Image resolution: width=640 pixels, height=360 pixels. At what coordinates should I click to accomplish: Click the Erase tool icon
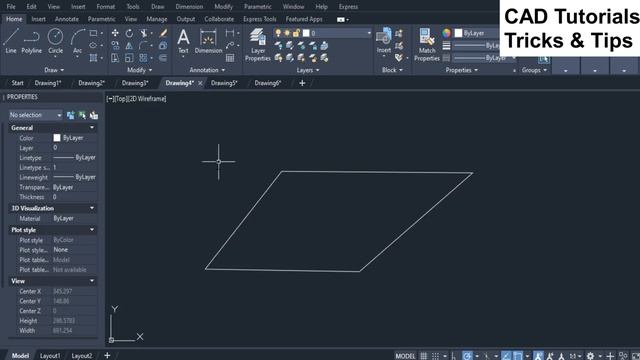163,33
